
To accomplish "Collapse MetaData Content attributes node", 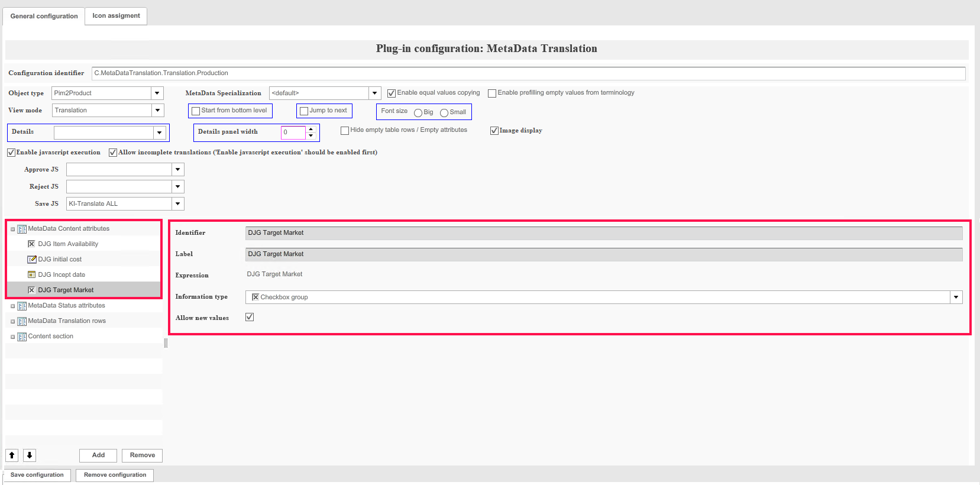I will coord(13,229).
